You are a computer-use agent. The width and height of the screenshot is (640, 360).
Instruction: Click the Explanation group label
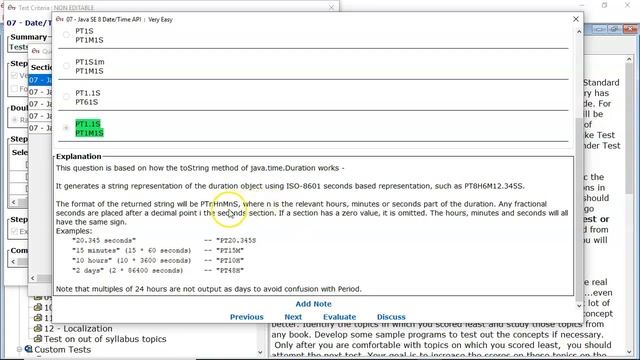pos(78,157)
